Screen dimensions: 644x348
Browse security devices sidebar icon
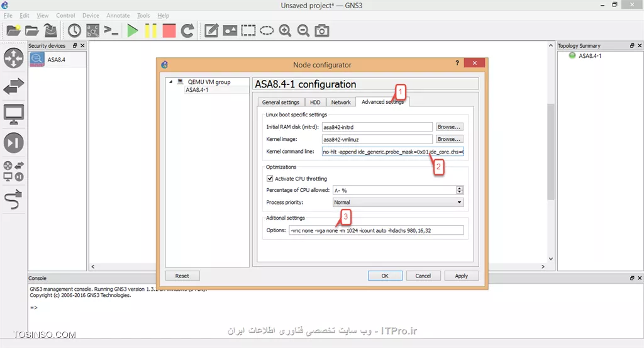click(x=14, y=143)
